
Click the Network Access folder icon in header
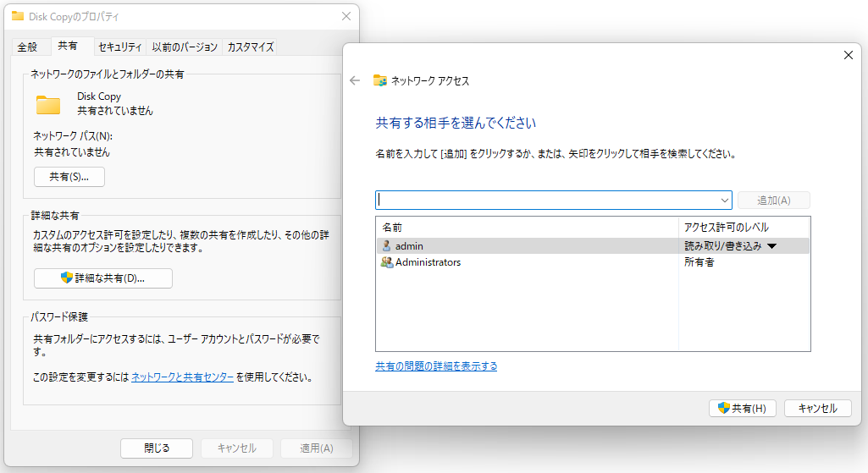[380, 80]
